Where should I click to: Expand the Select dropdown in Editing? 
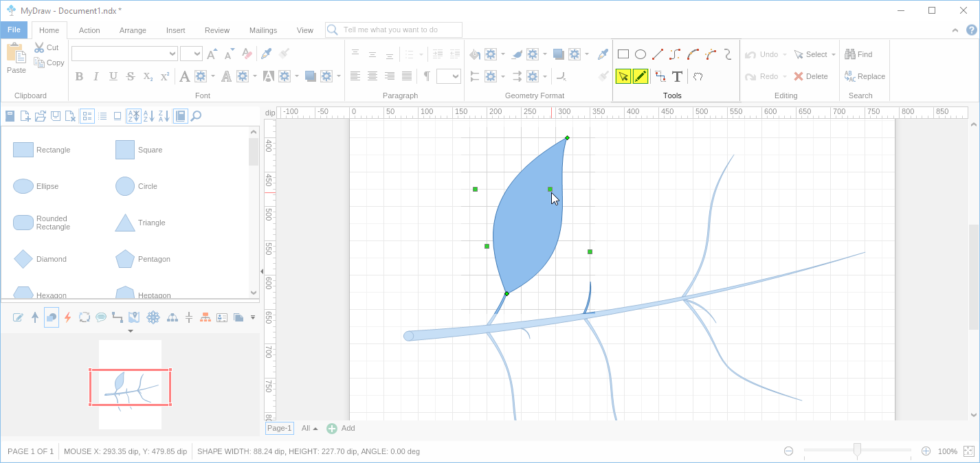[x=834, y=54]
